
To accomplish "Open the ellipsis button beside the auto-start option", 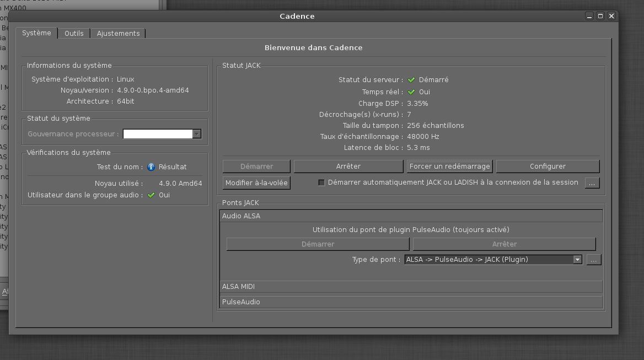I will pos(592,182).
